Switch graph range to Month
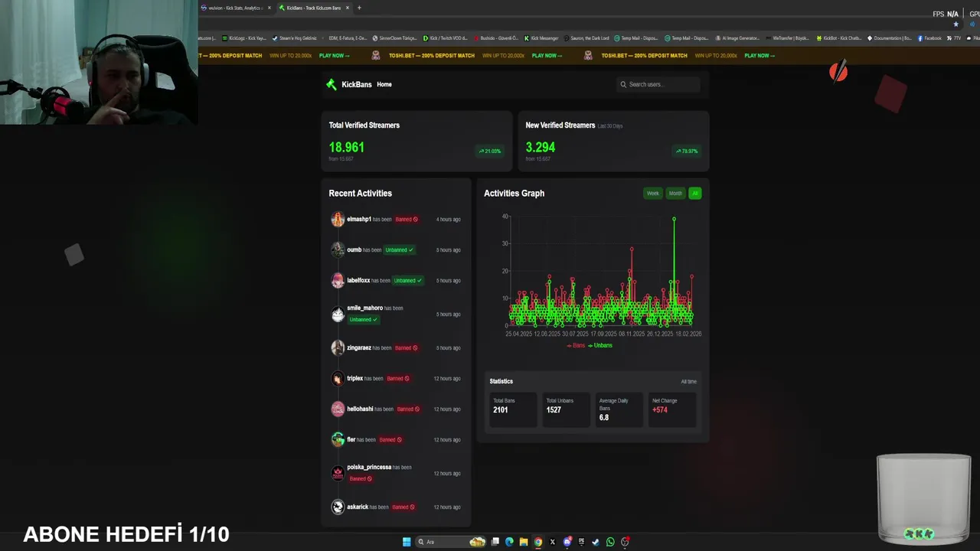 675,193
